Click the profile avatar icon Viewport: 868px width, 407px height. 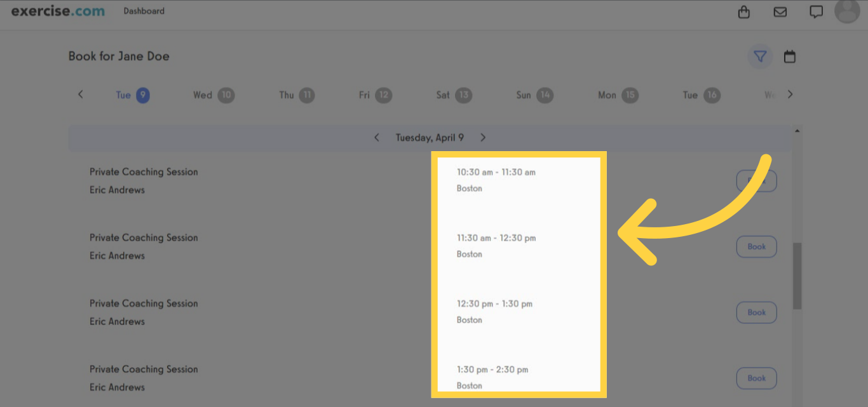(x=847, y=11)
